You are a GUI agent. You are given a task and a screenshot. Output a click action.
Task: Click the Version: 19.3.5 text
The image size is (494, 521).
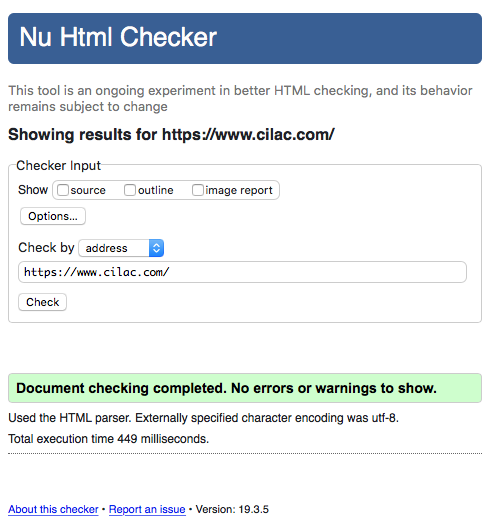pos(232,509)
